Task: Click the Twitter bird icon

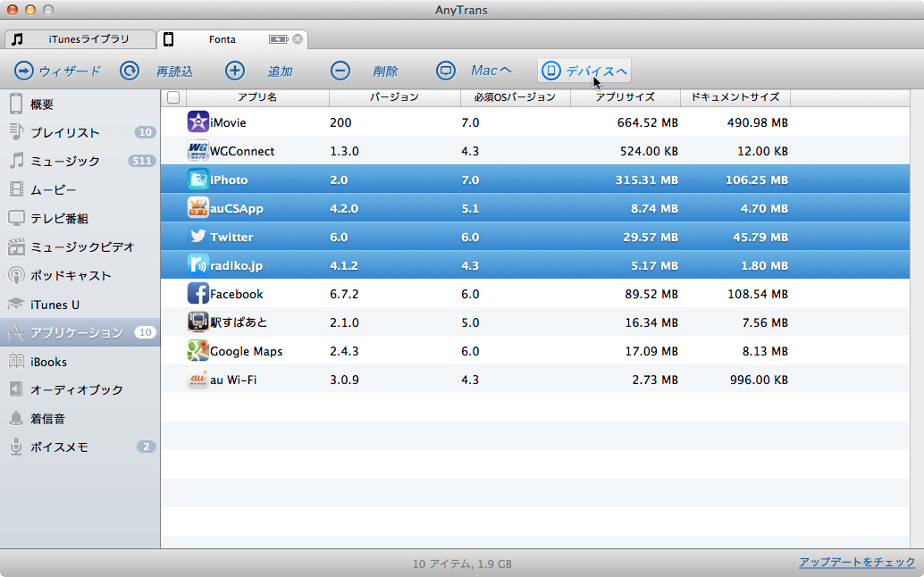Action: tap(198, 236)
